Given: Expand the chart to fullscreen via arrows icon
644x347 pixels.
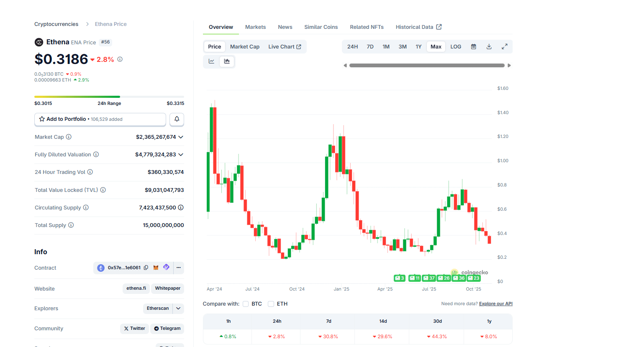Looking at the screenshot, I should point(504,46).
